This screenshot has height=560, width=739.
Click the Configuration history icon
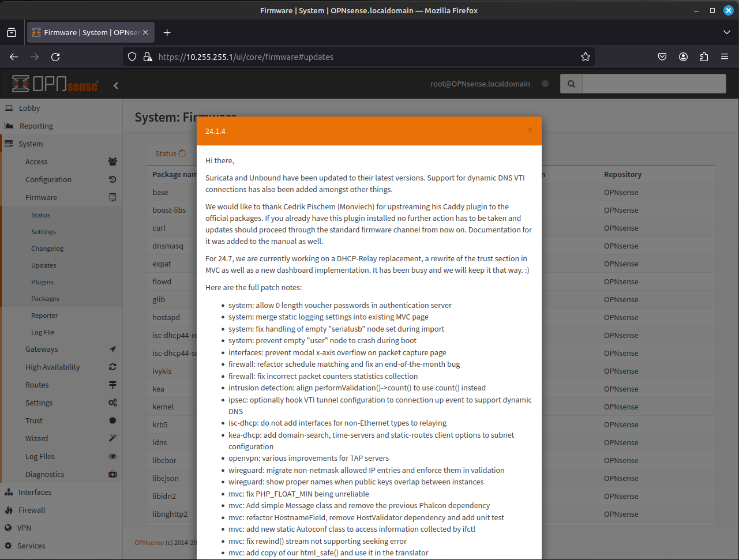pos(112,179)
